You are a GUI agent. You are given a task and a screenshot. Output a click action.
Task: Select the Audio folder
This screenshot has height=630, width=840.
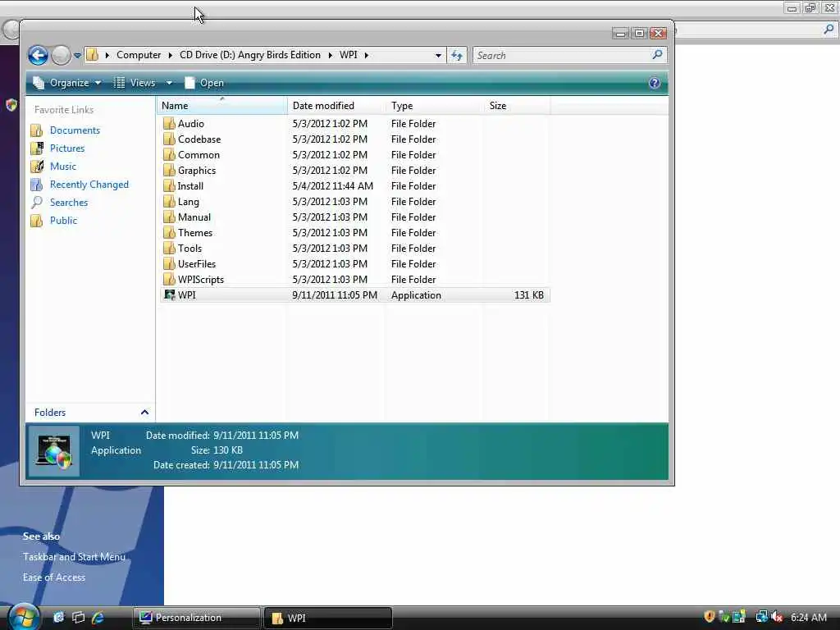[190, 124]
